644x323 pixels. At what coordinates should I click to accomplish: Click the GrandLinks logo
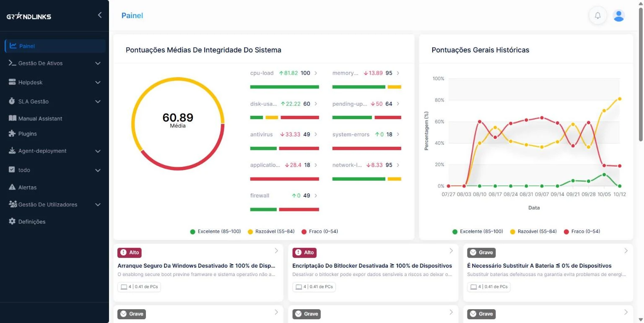[29, 16]
